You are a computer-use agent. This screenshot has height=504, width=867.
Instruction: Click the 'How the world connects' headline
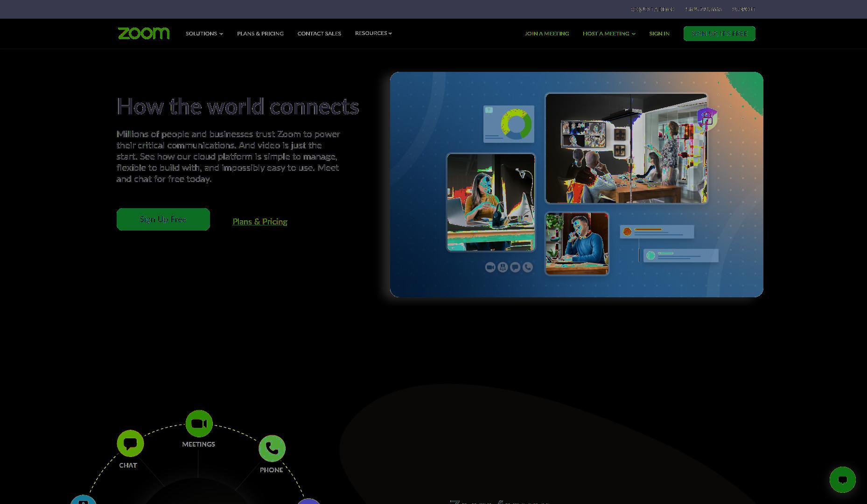[238, 106]
